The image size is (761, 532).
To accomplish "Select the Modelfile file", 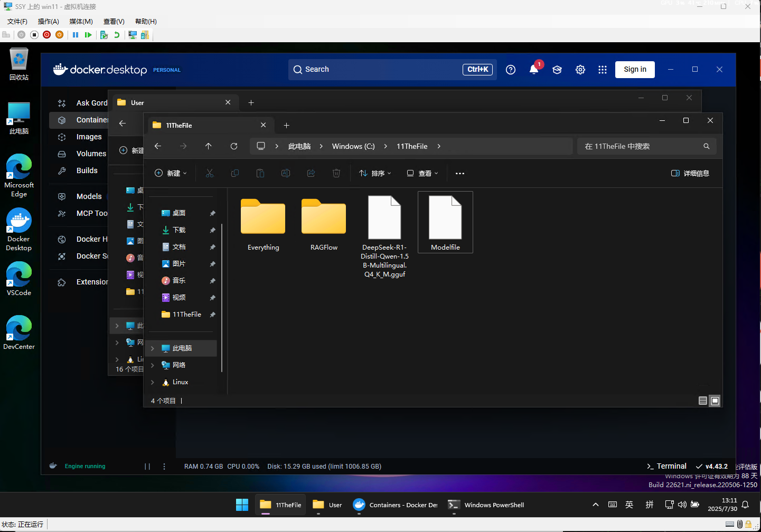I will 445,222.
